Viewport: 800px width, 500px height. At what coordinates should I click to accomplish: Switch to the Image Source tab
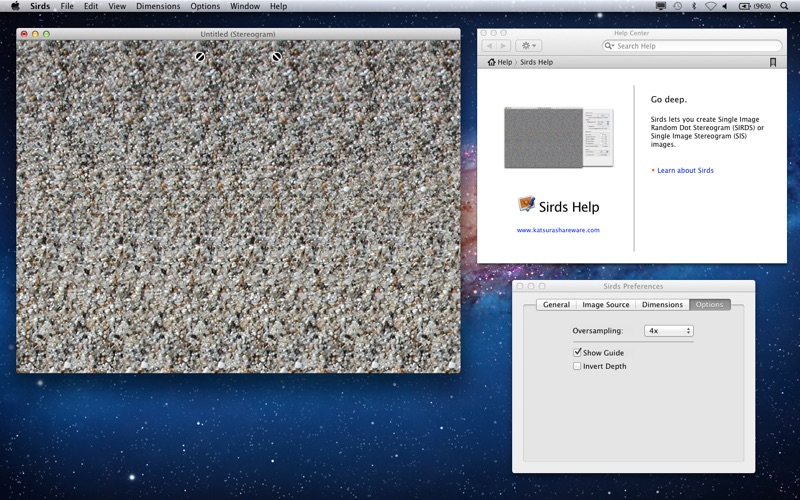[606, 305]
